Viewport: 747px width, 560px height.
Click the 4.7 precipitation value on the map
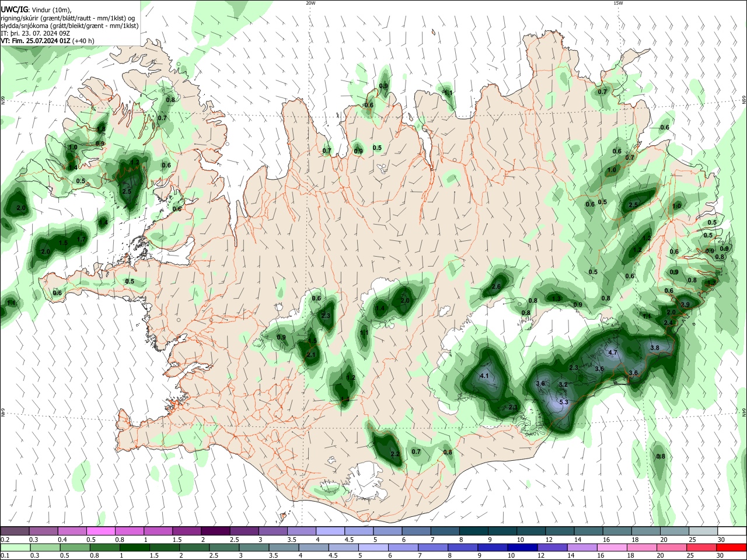point(613,353)
